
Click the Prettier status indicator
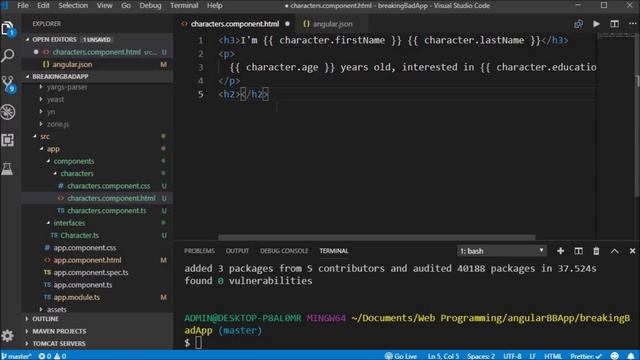tap(586, 356)
